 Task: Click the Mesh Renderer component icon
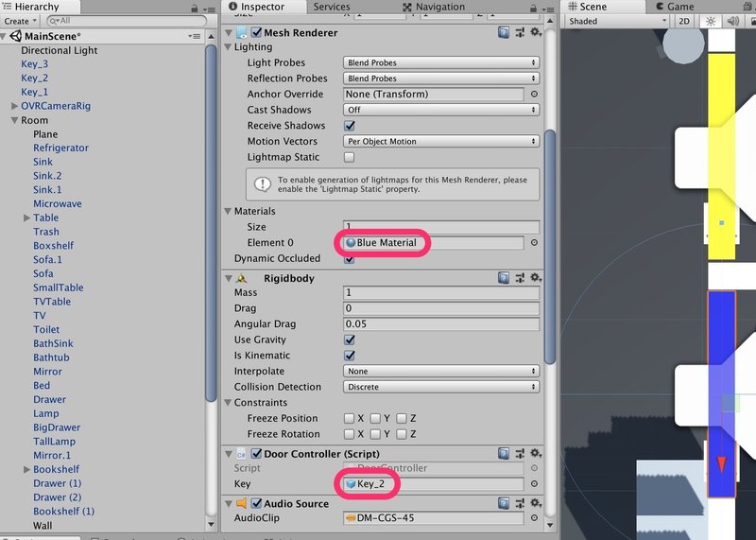click(242, 33)
